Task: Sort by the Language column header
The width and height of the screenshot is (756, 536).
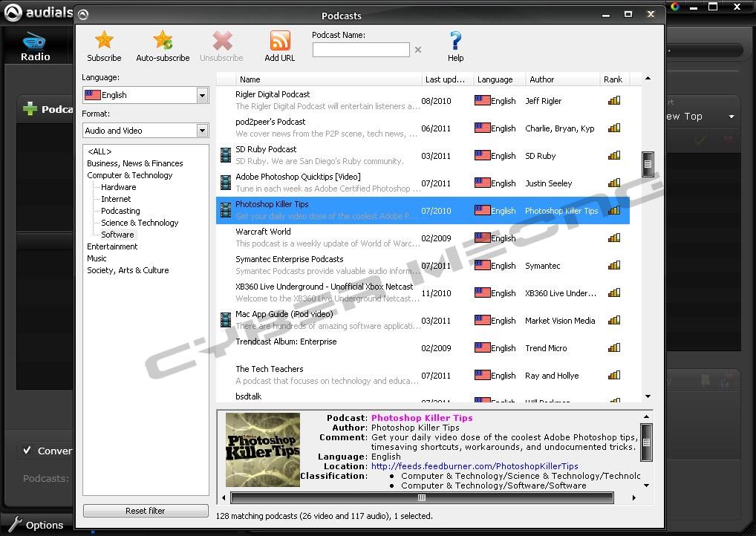Action: [499, 79]
